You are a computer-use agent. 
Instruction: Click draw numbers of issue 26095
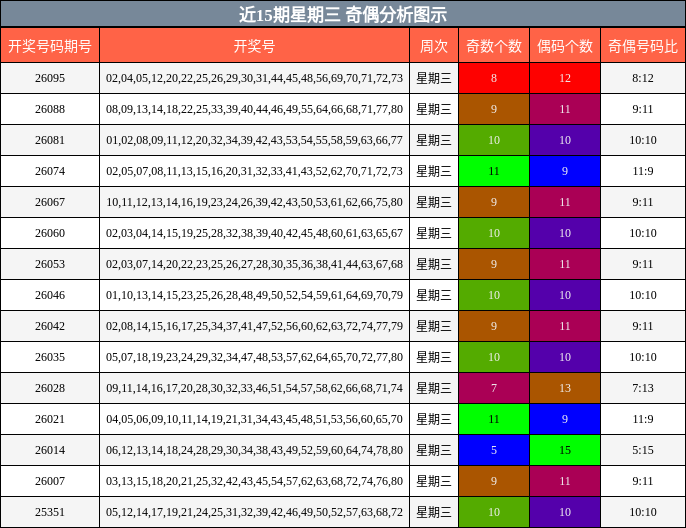pos(254,78)
